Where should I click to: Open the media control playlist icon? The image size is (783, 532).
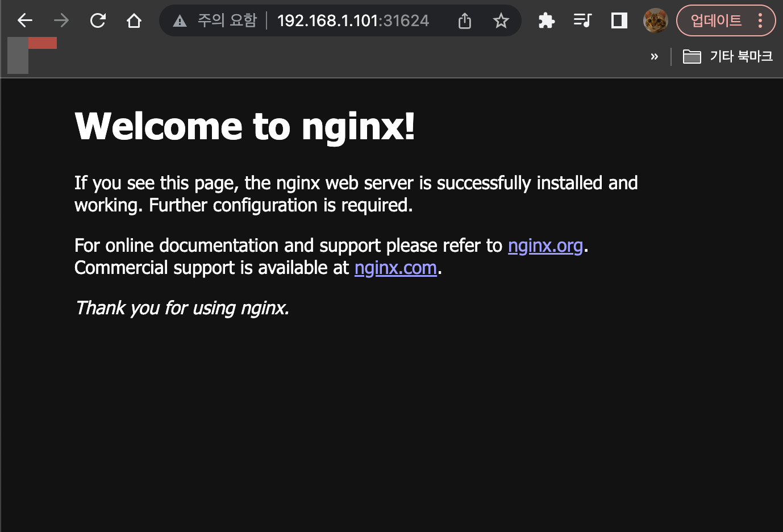click(x=582, y=21)
